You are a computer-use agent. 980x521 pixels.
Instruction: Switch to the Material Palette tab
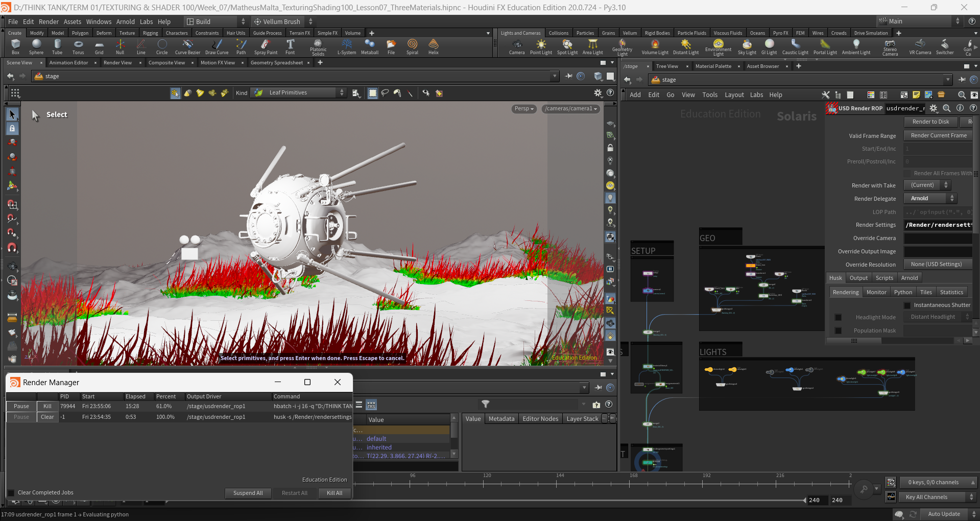(x=713, y=66)
